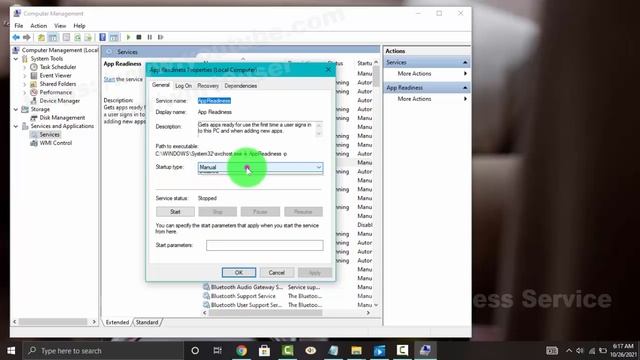Click the Description box scrollbar in dialog
Screen dimensions: 640x360
point(319,129)
